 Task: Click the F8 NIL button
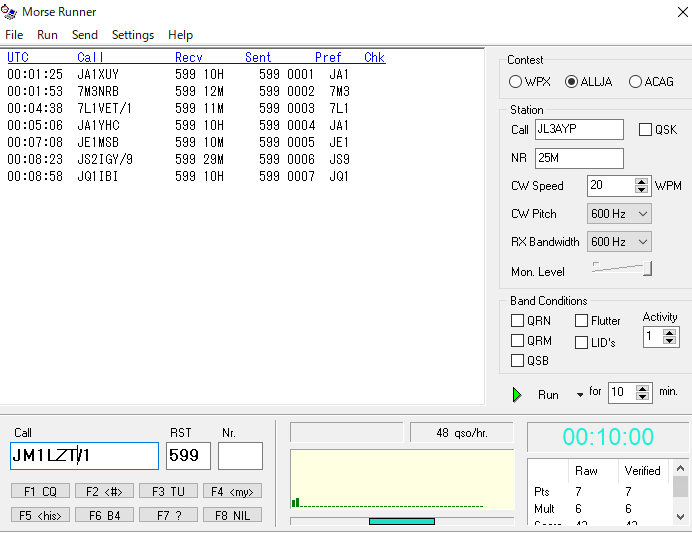click(x=232, y=515)
